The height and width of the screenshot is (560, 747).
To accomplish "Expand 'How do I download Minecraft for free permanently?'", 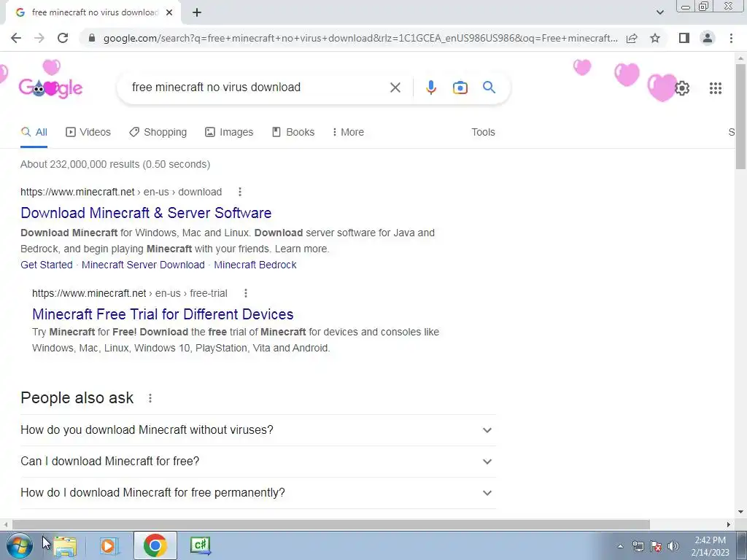I will click(x=258, y=493).
